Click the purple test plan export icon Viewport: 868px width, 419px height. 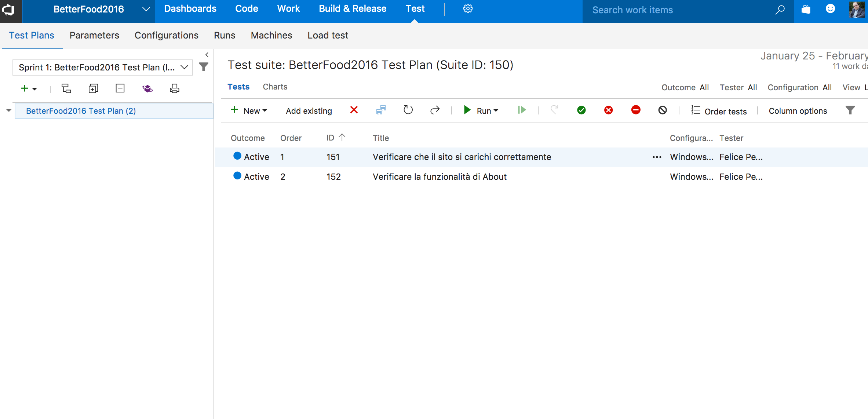147,88
